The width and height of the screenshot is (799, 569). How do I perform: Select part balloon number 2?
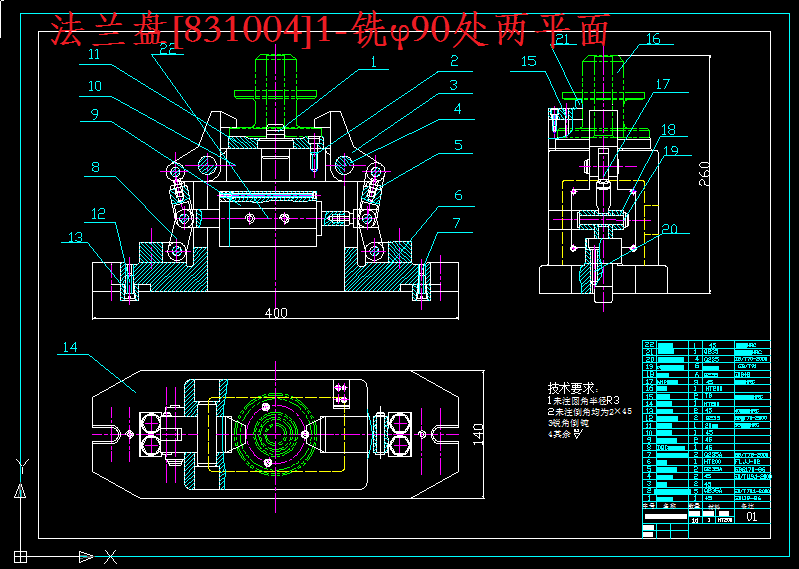(x=455, y=61)
